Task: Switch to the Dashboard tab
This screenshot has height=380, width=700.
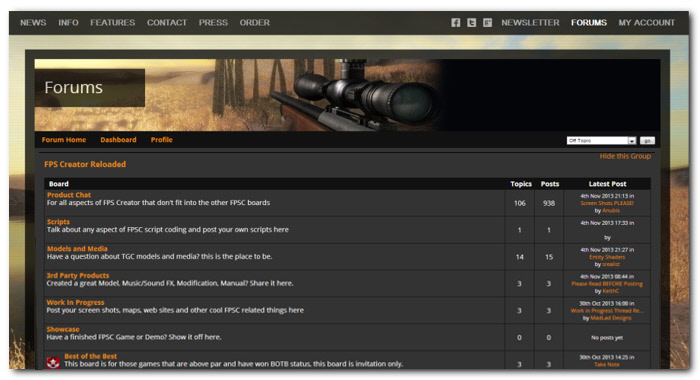Action: coord(118,140)
